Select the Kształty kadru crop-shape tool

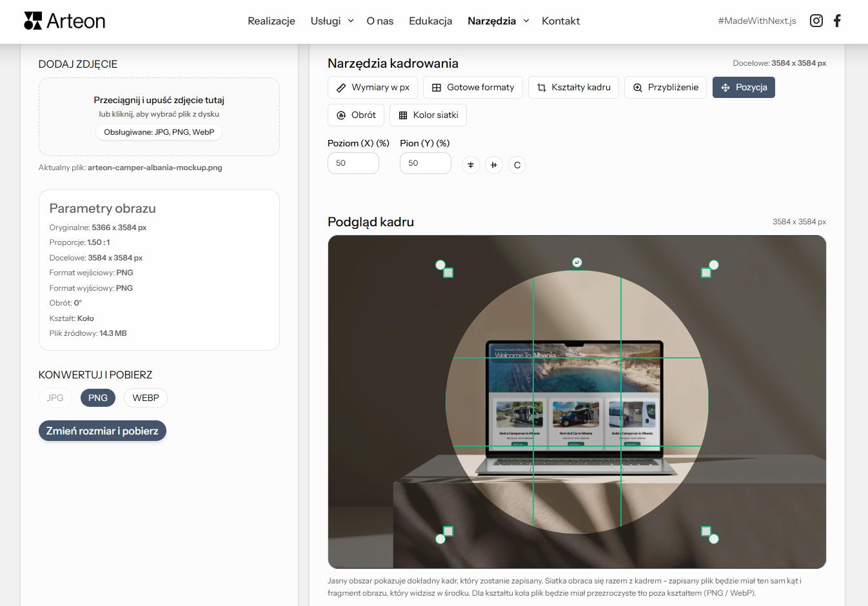pos(573,87)
